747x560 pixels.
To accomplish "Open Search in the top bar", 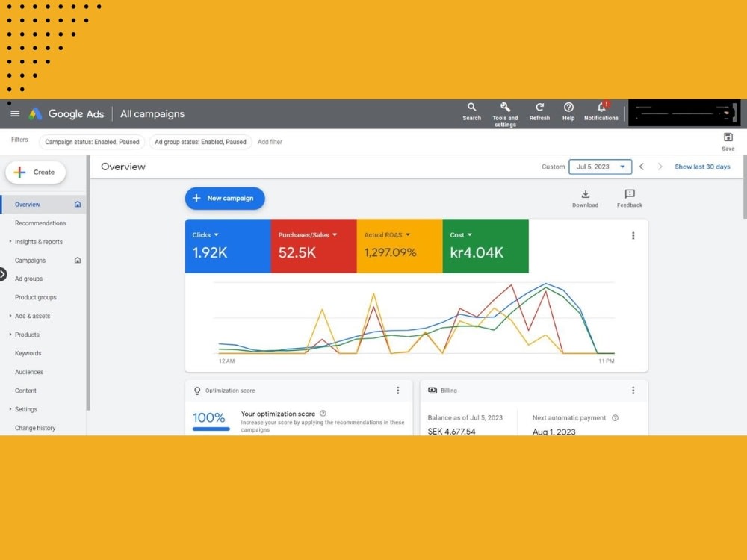I will [471, 112].
